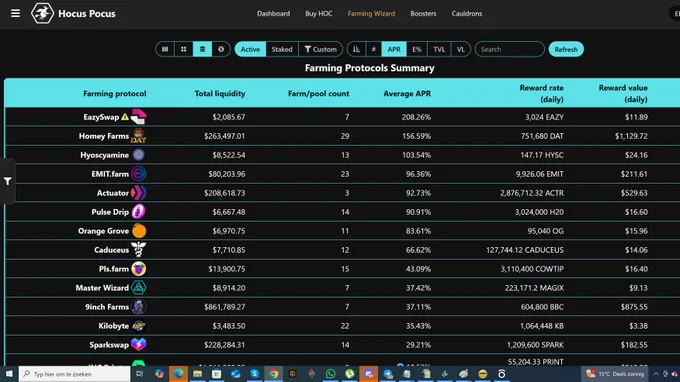Click the EazySwap warning triangle icon
This screenshot has width=680, height=382.
tap(125, 117)
